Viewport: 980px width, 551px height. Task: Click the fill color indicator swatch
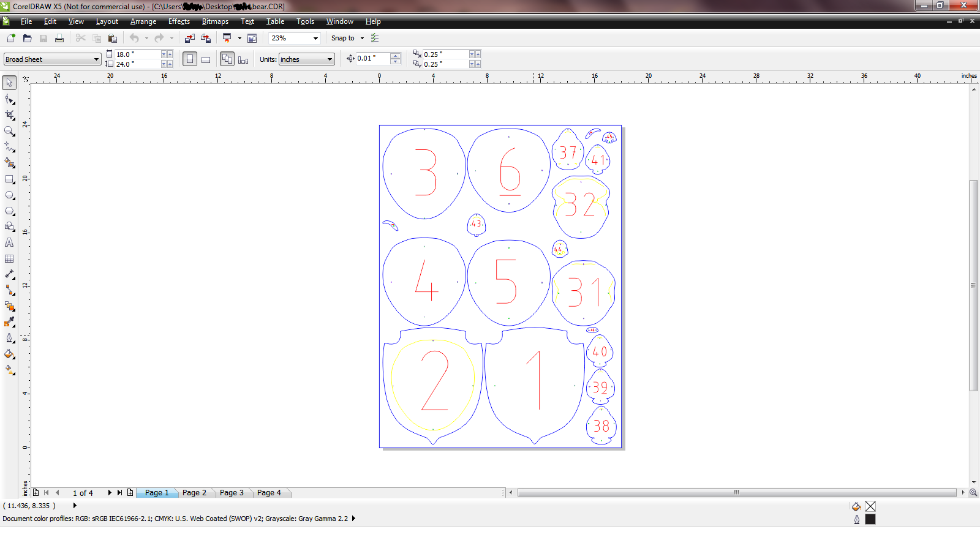pos(870,506)
